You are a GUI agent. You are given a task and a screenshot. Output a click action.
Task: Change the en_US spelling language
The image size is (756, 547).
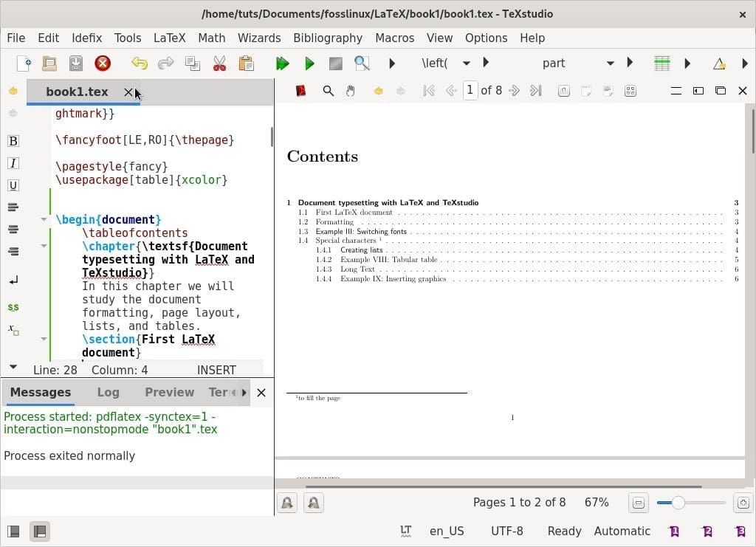447,531
